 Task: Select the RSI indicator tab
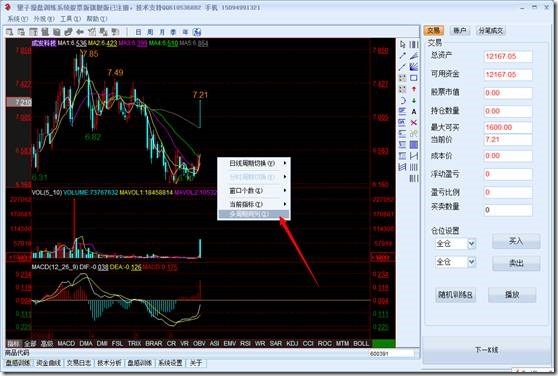point(245,344)
